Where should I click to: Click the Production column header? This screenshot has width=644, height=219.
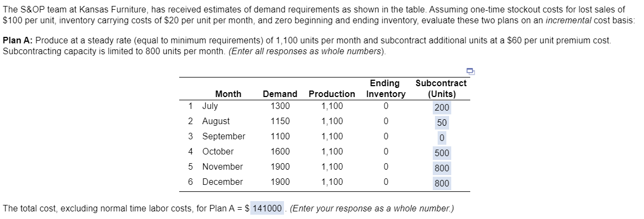(332, 94)
